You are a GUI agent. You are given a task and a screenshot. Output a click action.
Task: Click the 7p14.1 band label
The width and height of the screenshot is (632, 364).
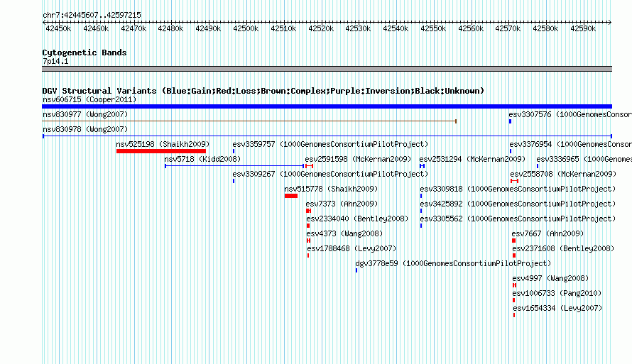click(x=55, y=61)
